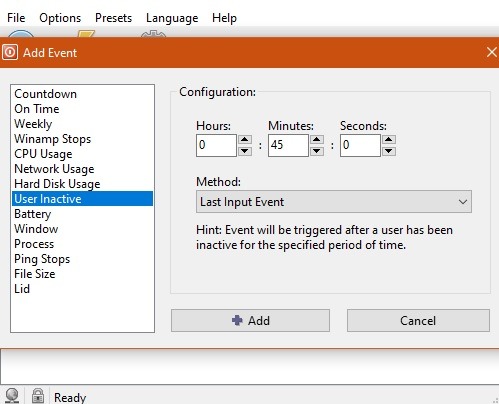Select User Inactive event type
Viewport: 499px width, 404px height.
tap(82, 199)
